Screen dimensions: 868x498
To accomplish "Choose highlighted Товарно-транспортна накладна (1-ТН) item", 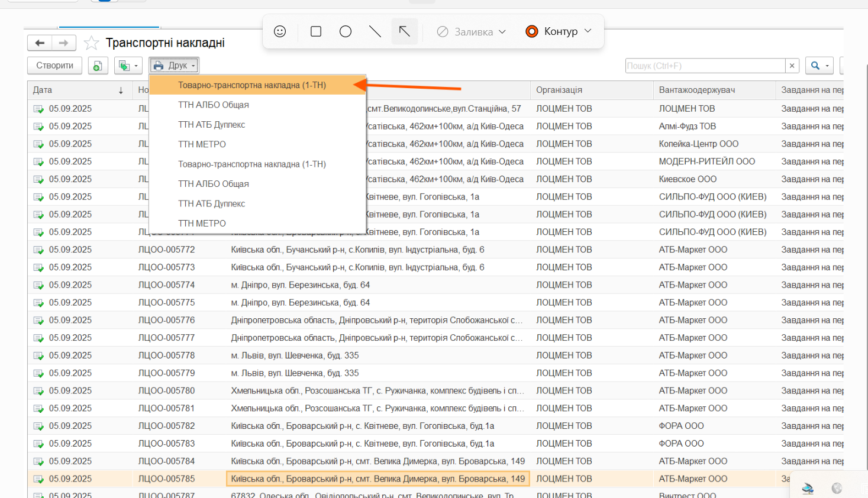I will (258, 85).
